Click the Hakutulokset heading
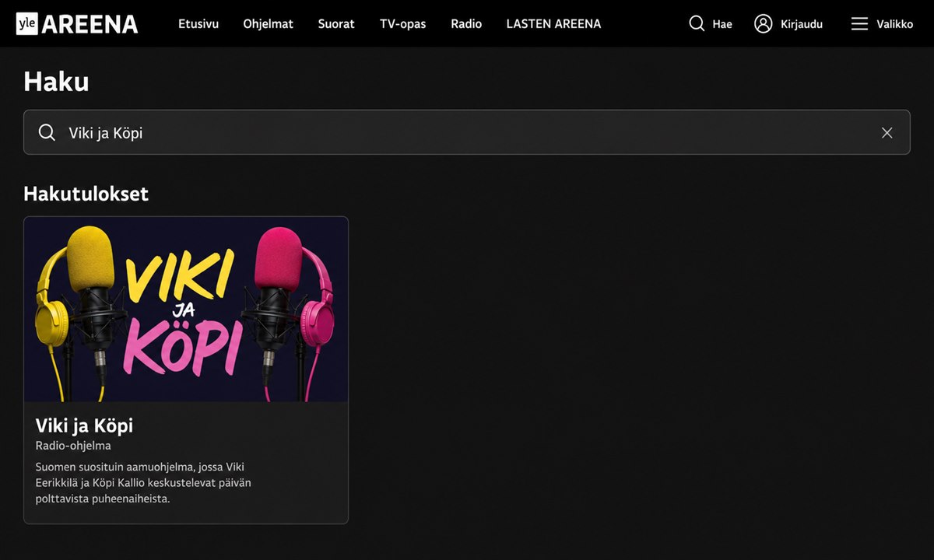934x560 pixels. pos(86,194)
